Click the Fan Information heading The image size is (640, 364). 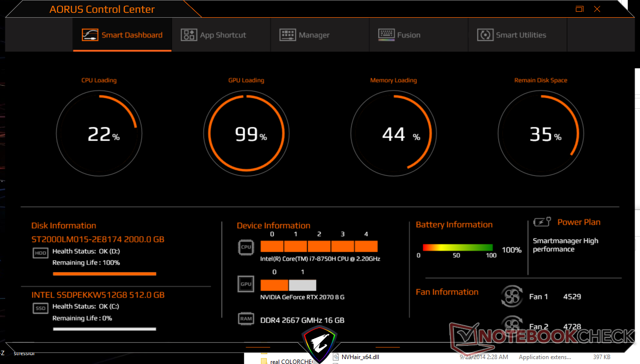pyautogui.click(x=447, y=292)
